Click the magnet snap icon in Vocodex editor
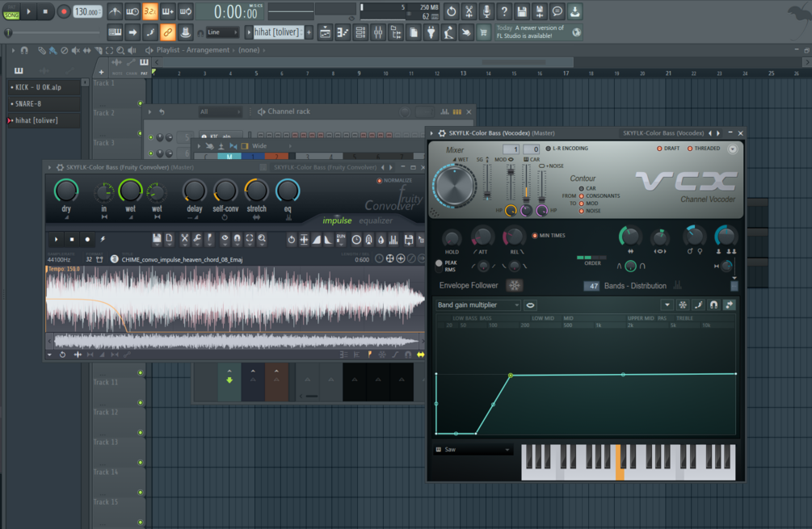Screen dimensions: 812x529 pos(713,304)
